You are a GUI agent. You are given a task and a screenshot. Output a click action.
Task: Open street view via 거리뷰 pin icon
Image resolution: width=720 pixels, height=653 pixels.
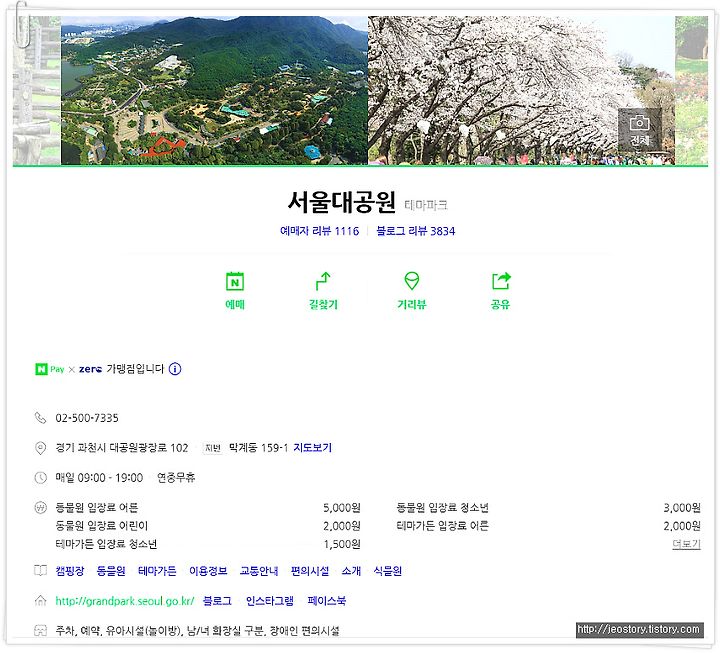tap(411, 281)
